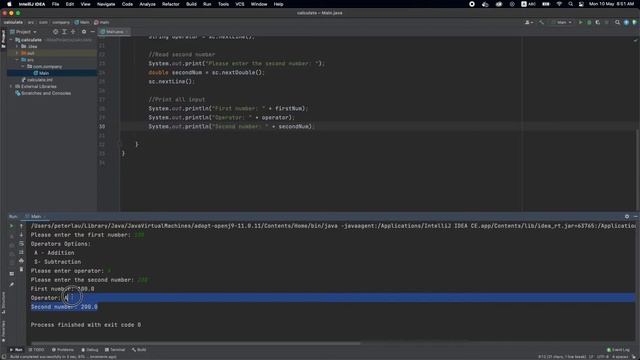640x360 pixels.
Task: Click the Expand All icon in Project panel
Action: point(64,31)
